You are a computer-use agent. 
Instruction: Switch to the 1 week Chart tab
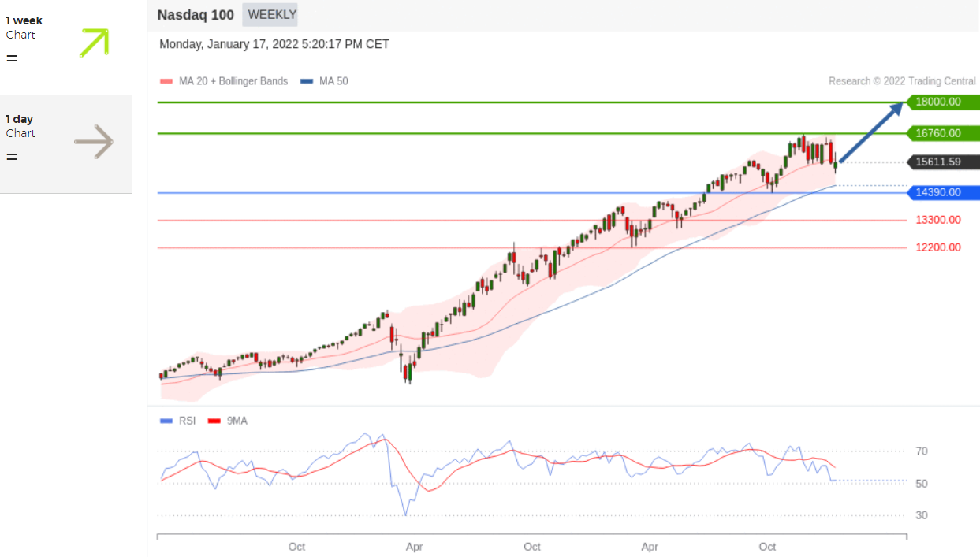coord(65,46)
